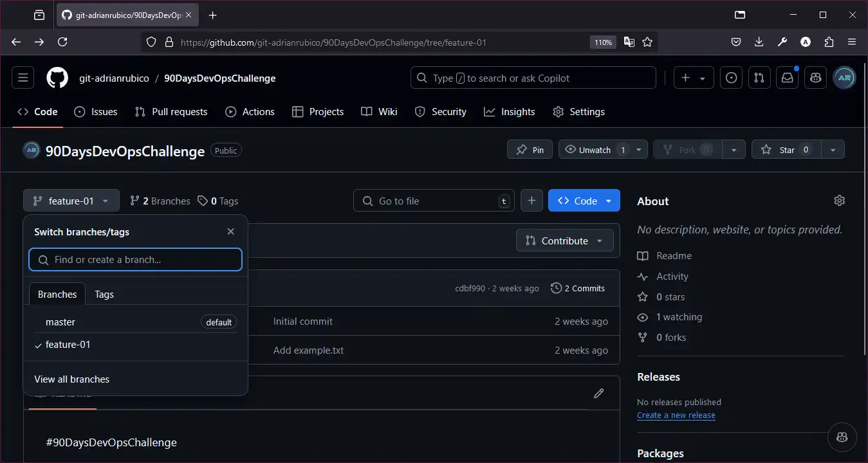Open the Security tab
This screenshot has width=868, height=463.
click(x=441, y=112)
